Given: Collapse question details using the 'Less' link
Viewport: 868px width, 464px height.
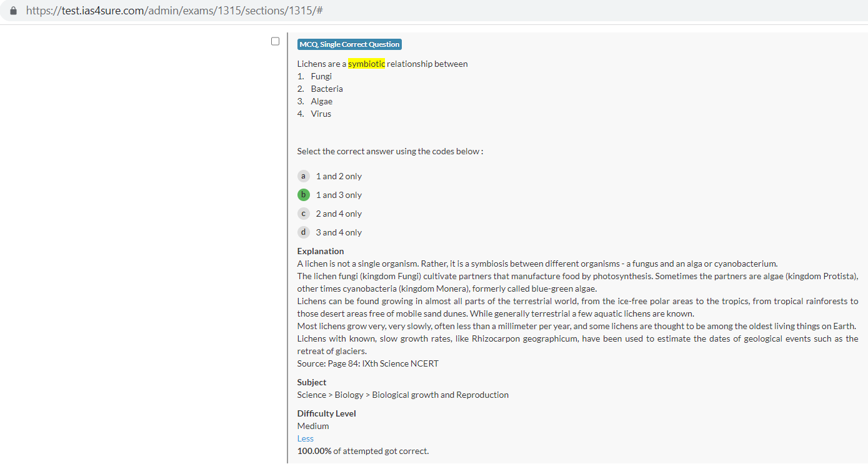Looking at the screenshot, I should coord(305,438).
